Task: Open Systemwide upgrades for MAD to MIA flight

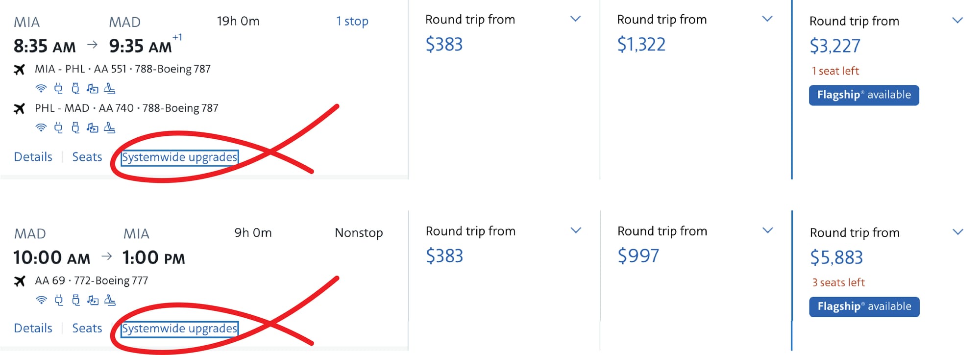Action: (x=179, y=329)
